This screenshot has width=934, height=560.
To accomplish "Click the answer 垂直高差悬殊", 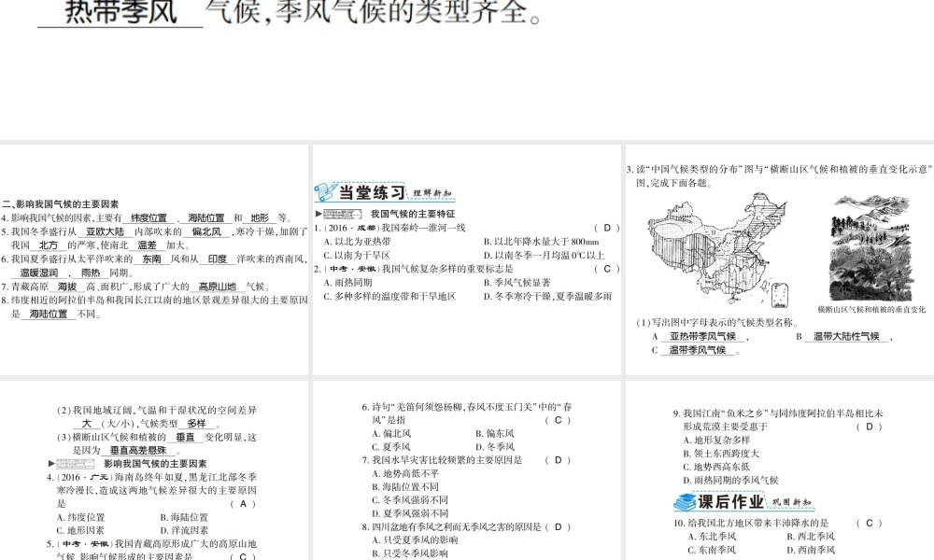I will (x=138, y=451).
